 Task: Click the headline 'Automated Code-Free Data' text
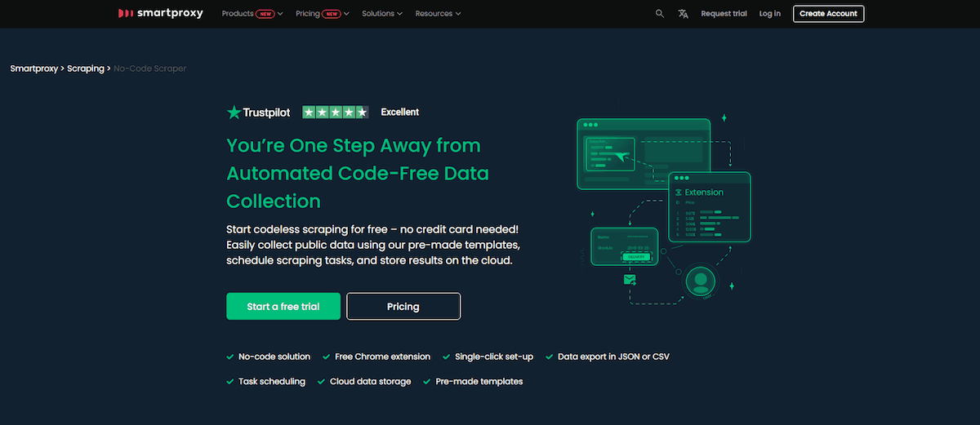click(x=358, y=173)
